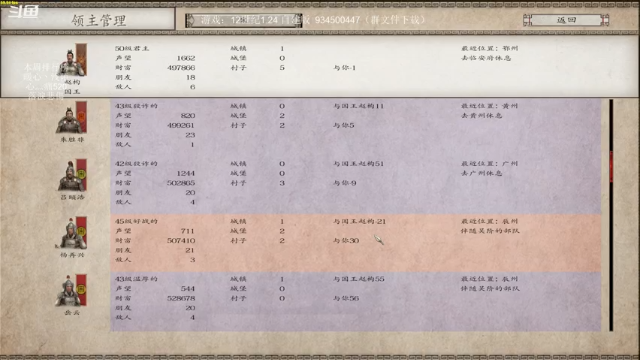Click the red banner beside 岳云's portrait

tap(82, 290)
